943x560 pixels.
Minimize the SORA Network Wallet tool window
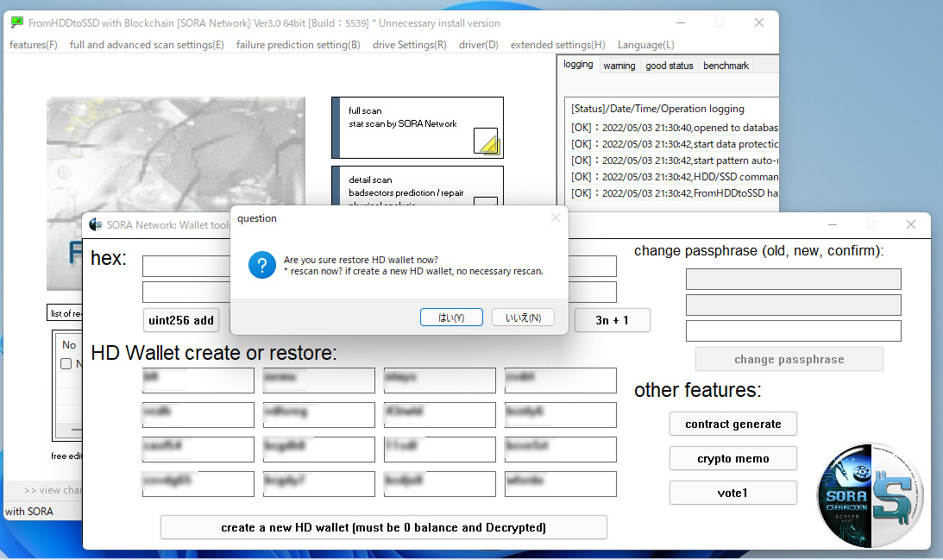[833, 224]
